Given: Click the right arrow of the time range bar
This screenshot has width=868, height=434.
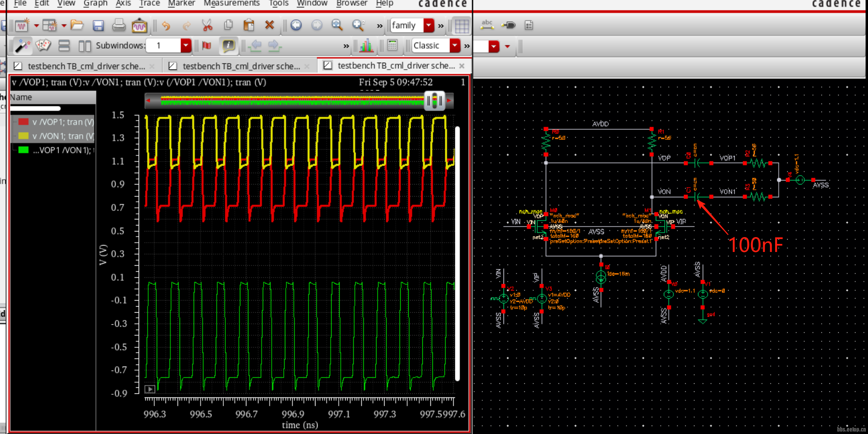Looking at the screenshot, I should 449,100.
